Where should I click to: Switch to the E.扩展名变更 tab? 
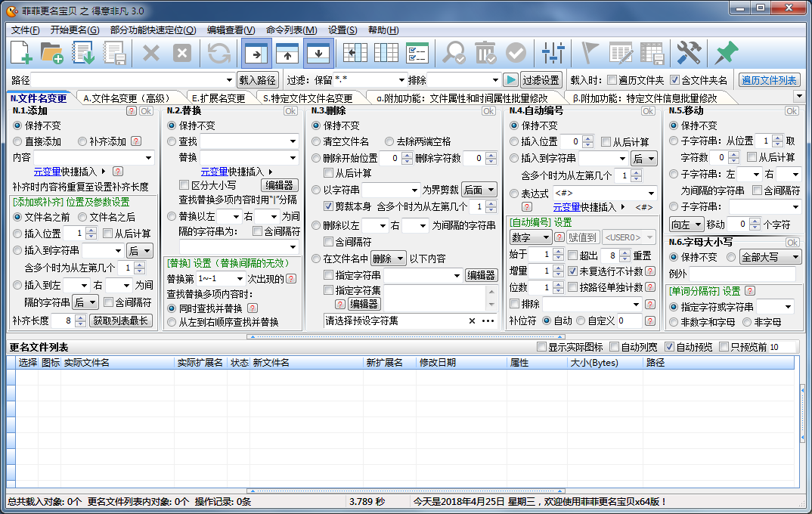[219, 98]
